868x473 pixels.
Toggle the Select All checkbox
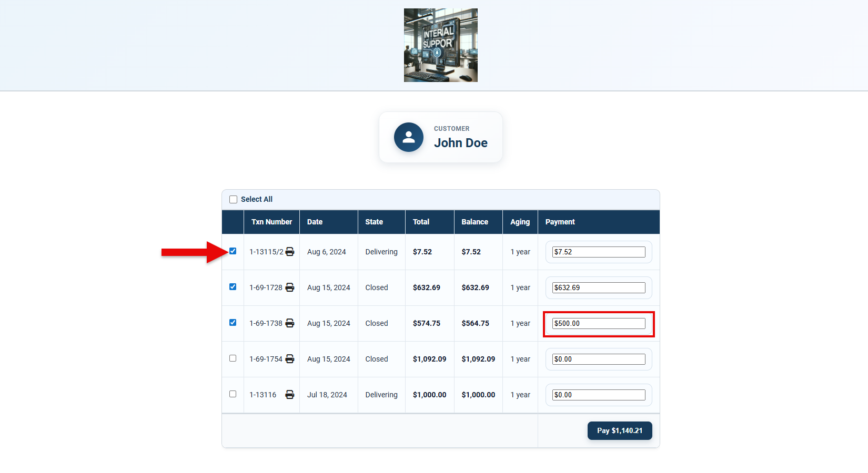[x=234, y=200]
